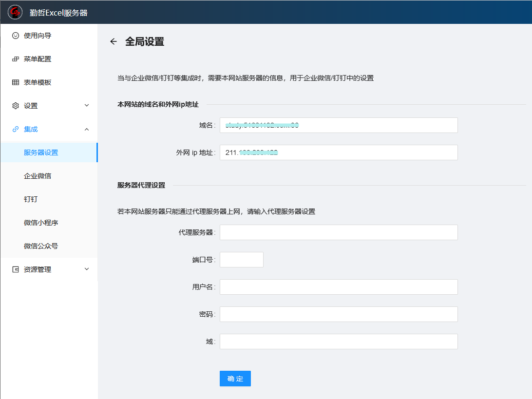This screenshot has width=532, height=399.
Task: Open the 钉钉 integration page
Action: pos(31,199)
